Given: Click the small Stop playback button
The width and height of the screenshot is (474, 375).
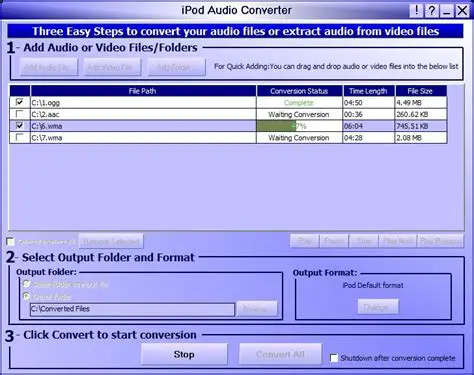Looking at the screenshot, I should click(364, 241).
